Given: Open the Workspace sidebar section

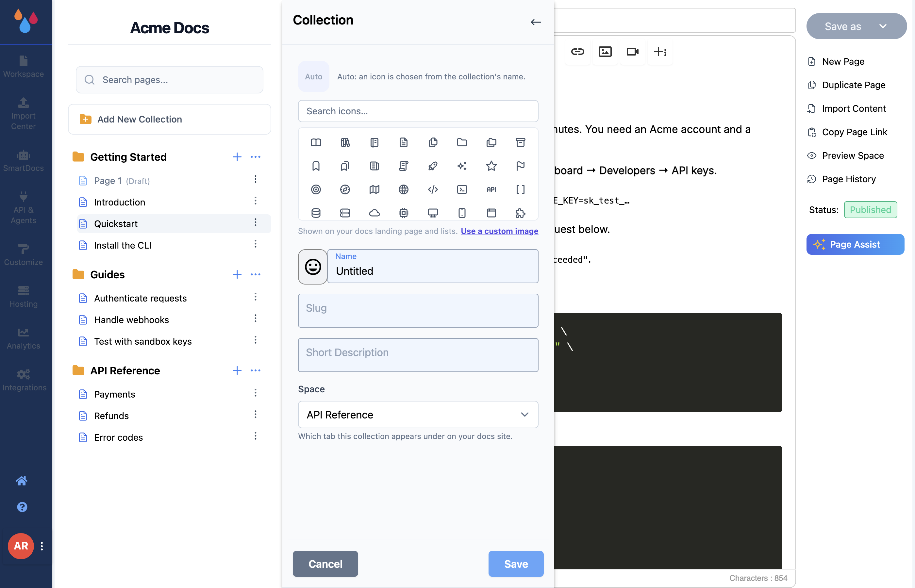Looking at the screenshot, I should (23, 66).
